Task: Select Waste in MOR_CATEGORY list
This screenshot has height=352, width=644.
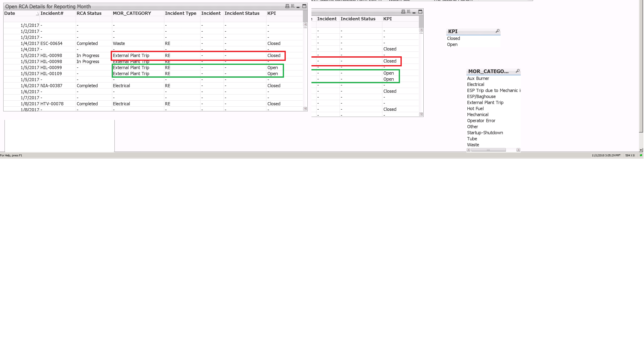Action: click(473, 145)
